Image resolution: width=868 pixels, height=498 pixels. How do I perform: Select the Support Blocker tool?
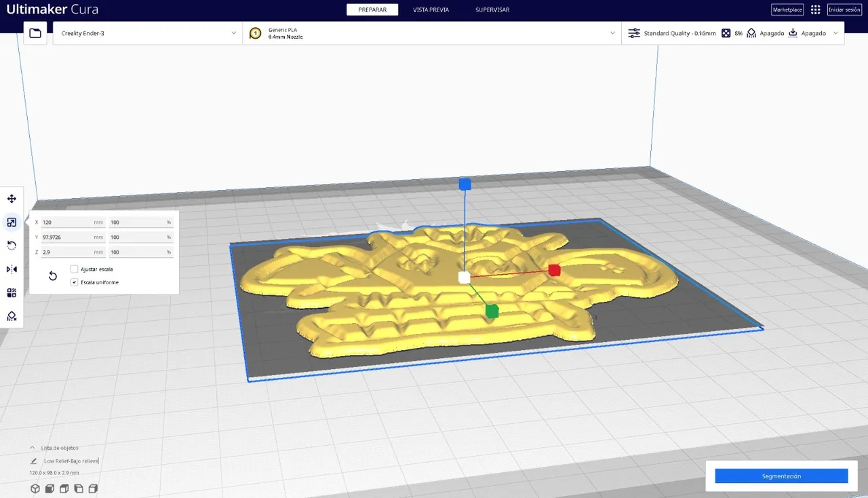(12, 316)
